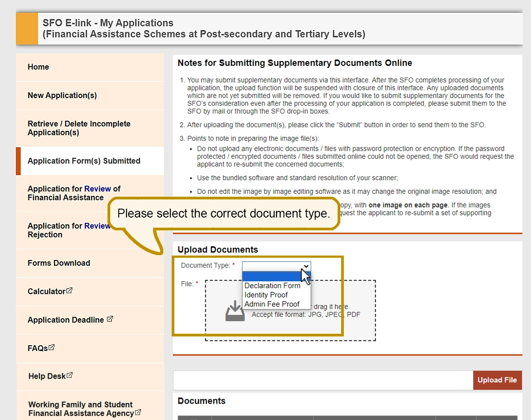Expand the Document Type dropdown

coord(277,266)
